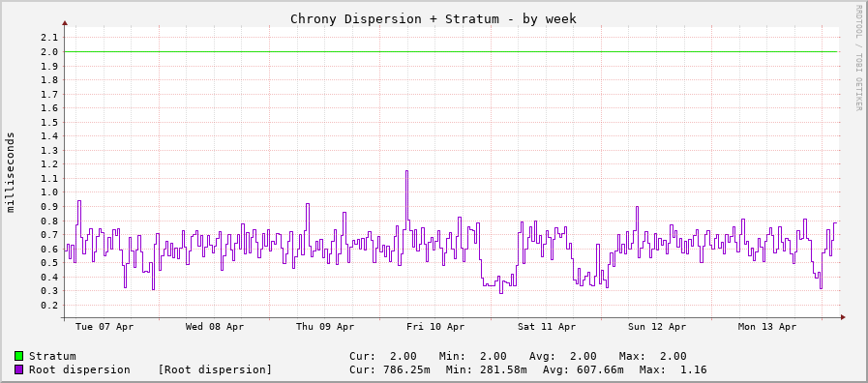The image size is (868, 383).
Task: Click the 'Wed 08 Apr' axis label
Action: point(215,327)
